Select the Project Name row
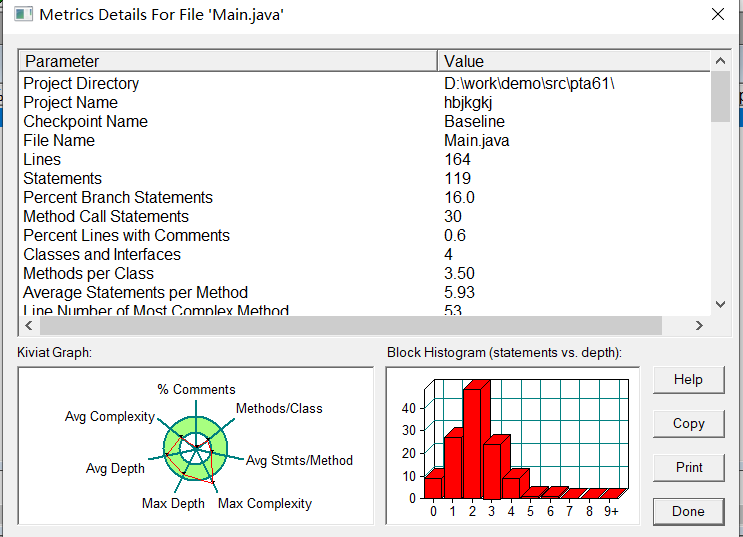743x537 pixels. (365, 102)
